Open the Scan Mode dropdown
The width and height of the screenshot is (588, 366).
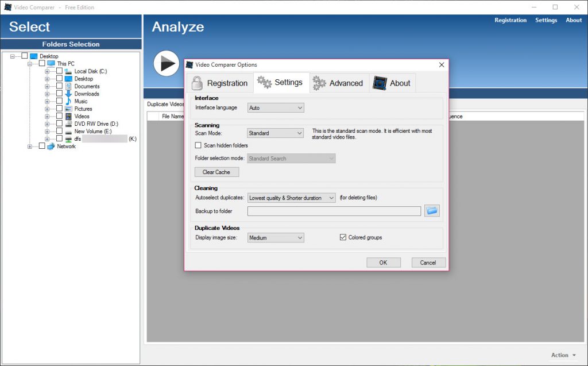[276, 133]
